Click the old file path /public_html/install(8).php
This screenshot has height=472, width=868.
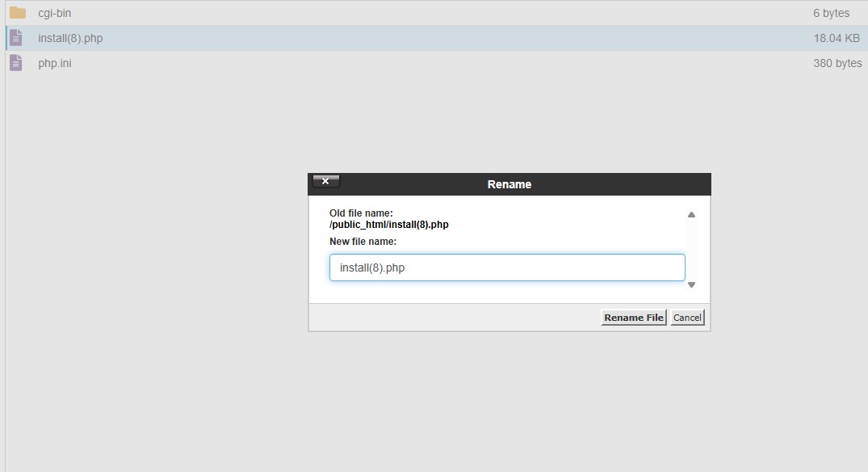coord(388,225)
